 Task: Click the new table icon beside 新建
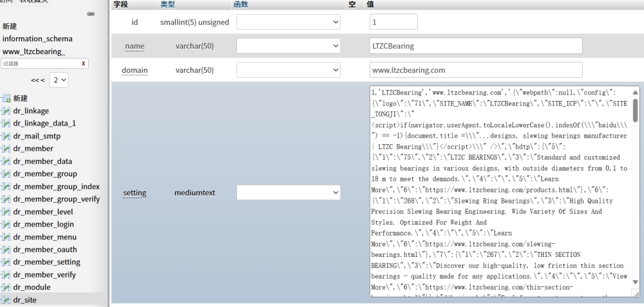(x=6, y=98)
